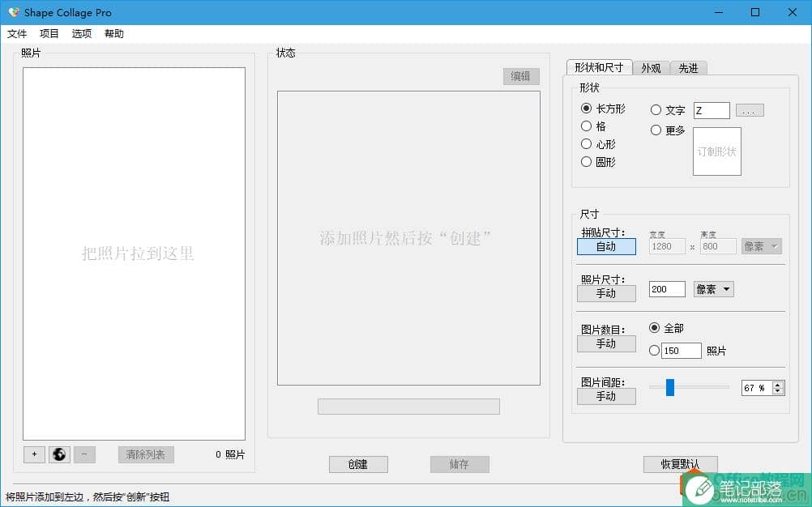This screenshot has width=812, height=507.
Task: Click the 把照片拉到这里 photo list area
Action: pyautogui.click(x=135, y=253)
